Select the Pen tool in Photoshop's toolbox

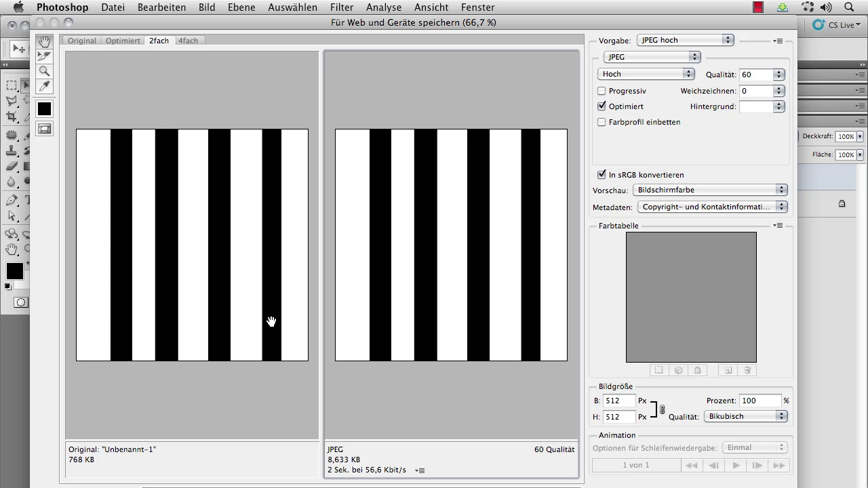click(12, 201)
